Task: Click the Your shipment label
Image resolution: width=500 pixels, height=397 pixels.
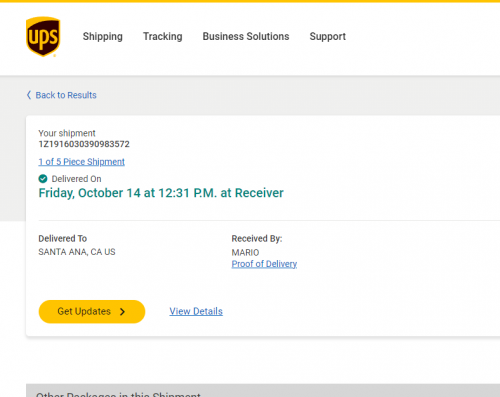Action: pyautogui.click(x=67, y=133)
